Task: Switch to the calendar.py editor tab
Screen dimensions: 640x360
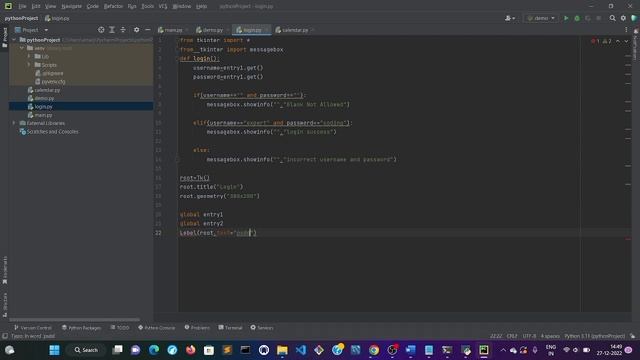Action: coord(295,30)
